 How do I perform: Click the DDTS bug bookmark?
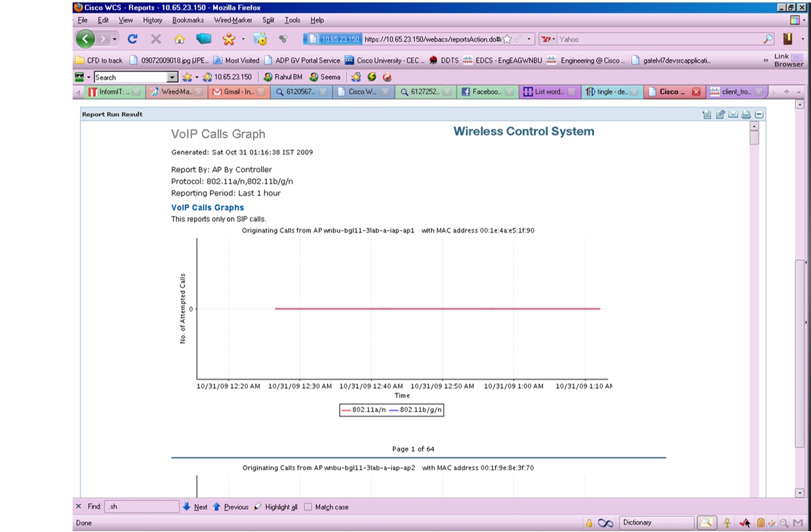point(444,60)
